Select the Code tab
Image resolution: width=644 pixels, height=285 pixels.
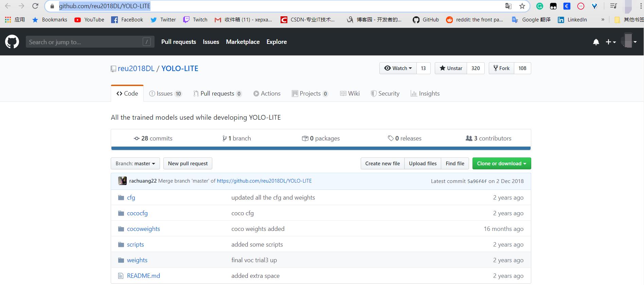pos(127,94)
